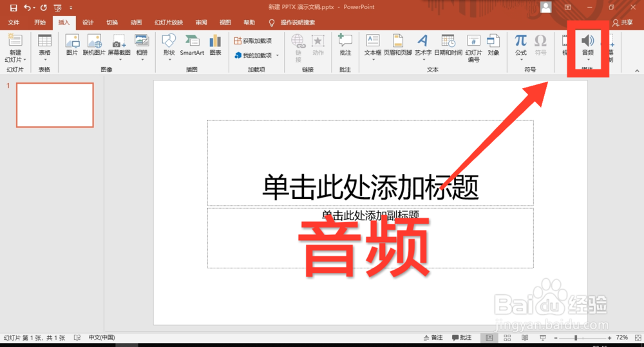Collapse the ribbon with the chevron

coord(637,71)
